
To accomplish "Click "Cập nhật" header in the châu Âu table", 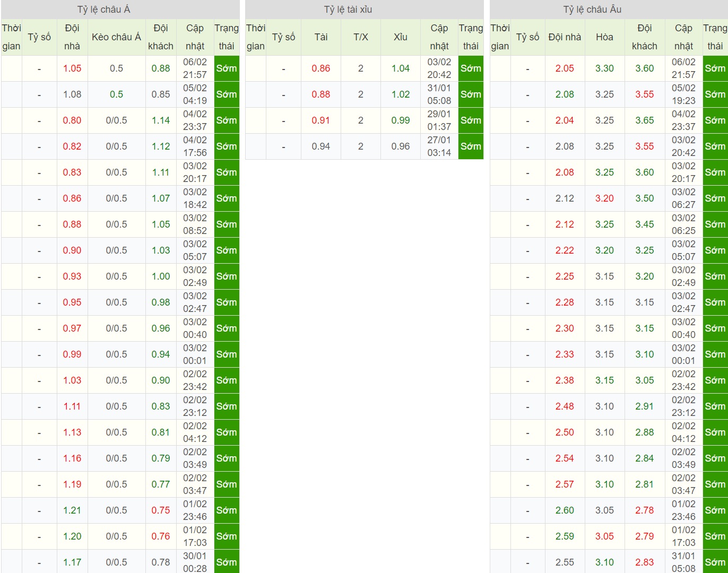I will point(683,37).
